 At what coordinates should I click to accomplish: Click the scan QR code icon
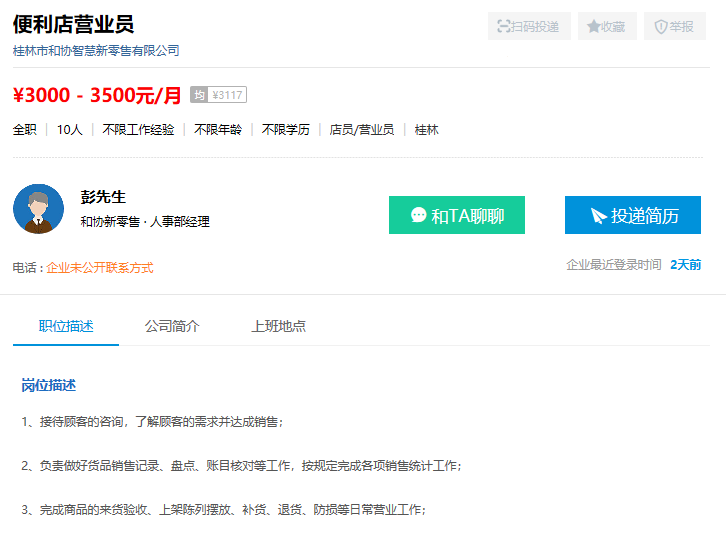tap(503, 26)
